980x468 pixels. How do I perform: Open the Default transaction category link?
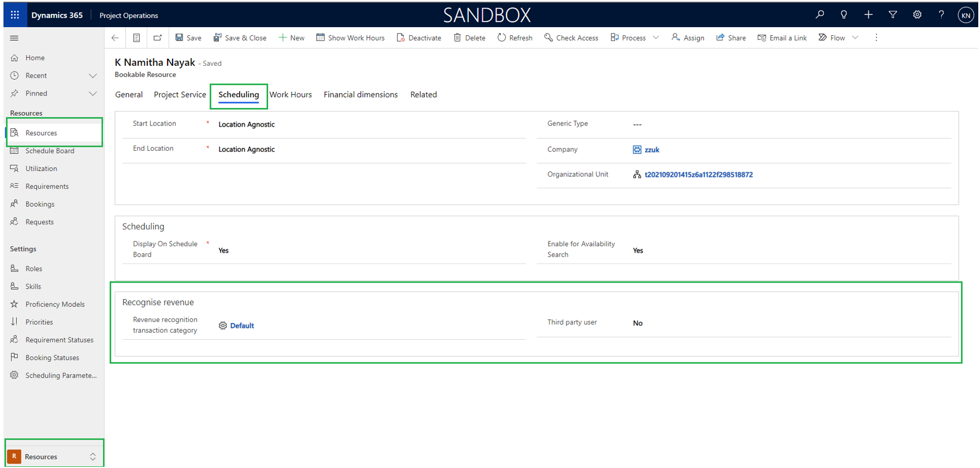[x=242, y=326]
